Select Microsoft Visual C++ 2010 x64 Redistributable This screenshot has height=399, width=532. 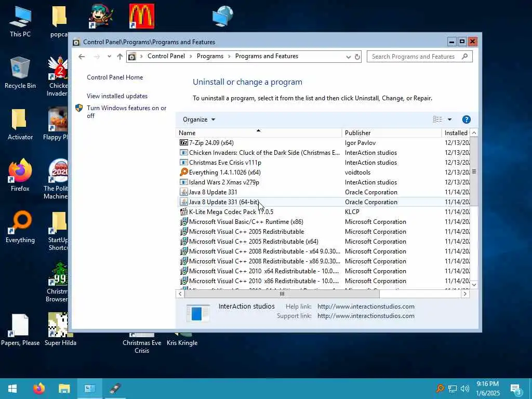(324, 271)
